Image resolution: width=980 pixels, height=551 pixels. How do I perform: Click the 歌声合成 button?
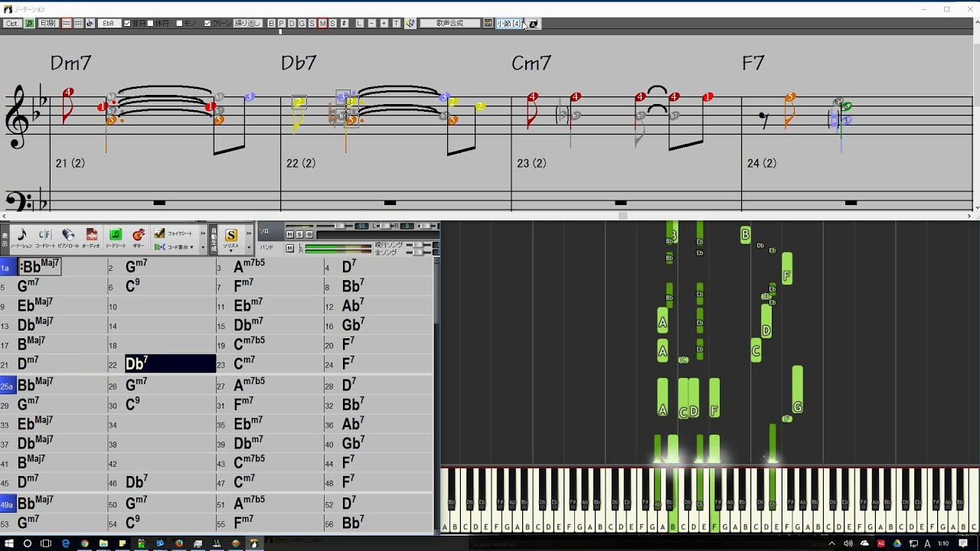[449, 24]
